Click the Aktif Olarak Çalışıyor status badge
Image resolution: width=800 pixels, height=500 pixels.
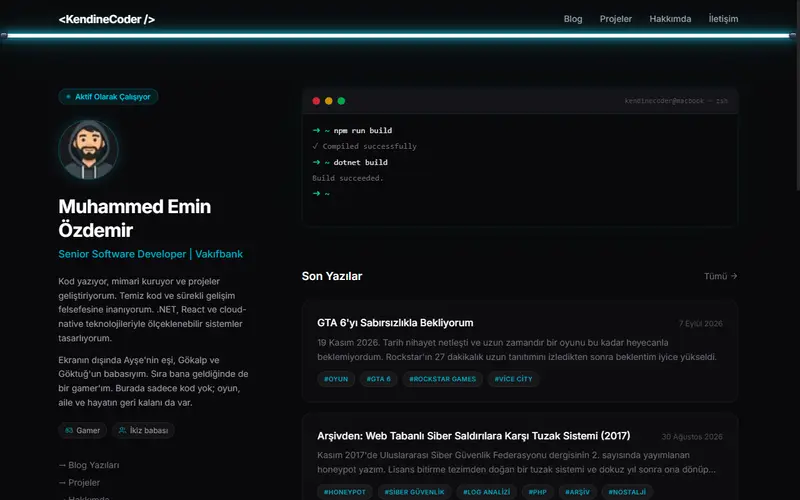(108, 96)
